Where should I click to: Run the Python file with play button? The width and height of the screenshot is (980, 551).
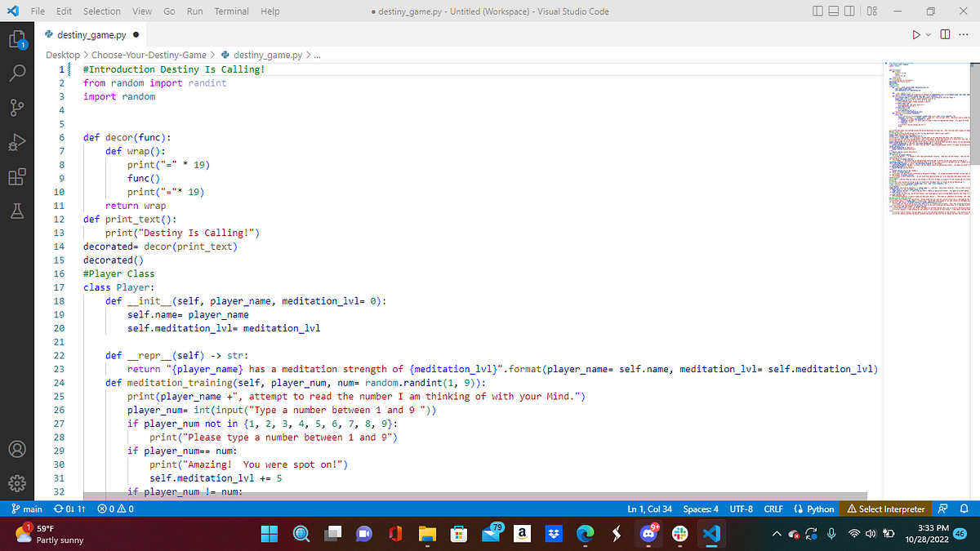[918, 35]
